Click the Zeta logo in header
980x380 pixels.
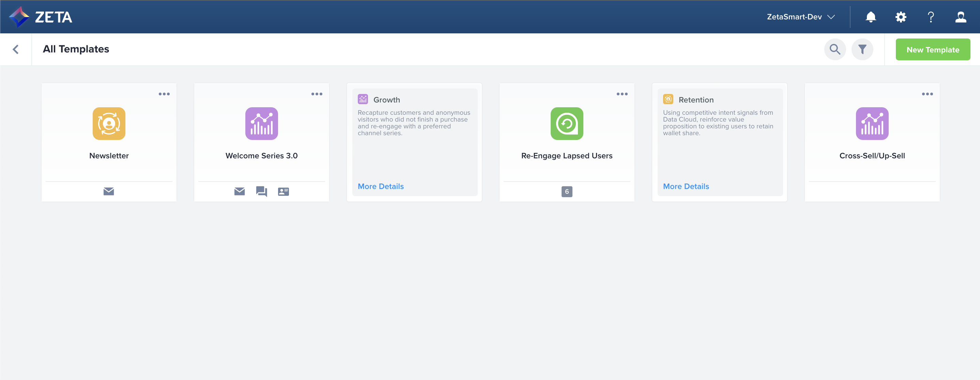pyautogui.click(x=41, y=17)
